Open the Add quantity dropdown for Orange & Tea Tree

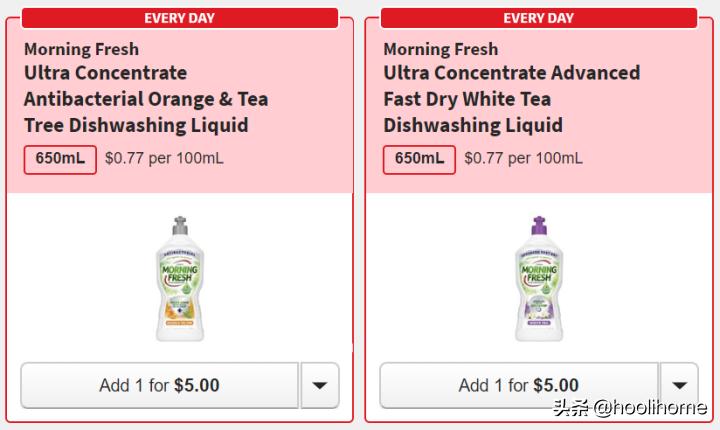pos(320,385)
